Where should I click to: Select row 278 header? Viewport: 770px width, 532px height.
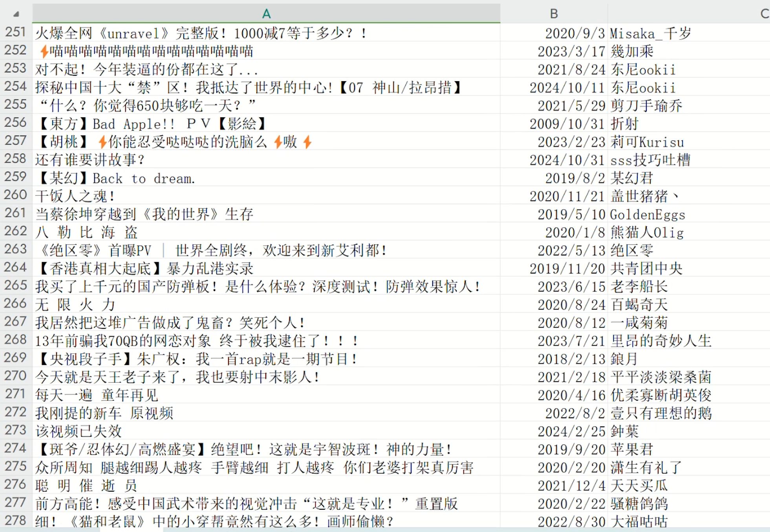click(x=16, y=521)
